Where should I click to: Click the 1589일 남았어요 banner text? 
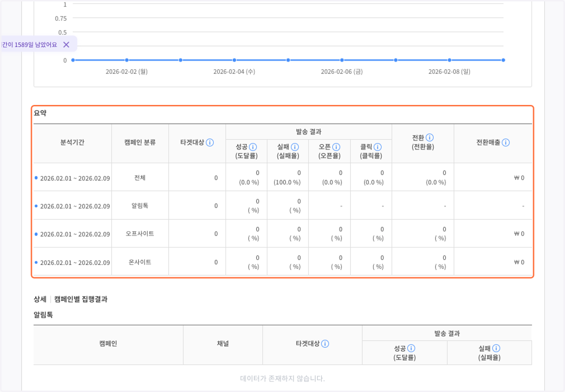coord(29,45)
